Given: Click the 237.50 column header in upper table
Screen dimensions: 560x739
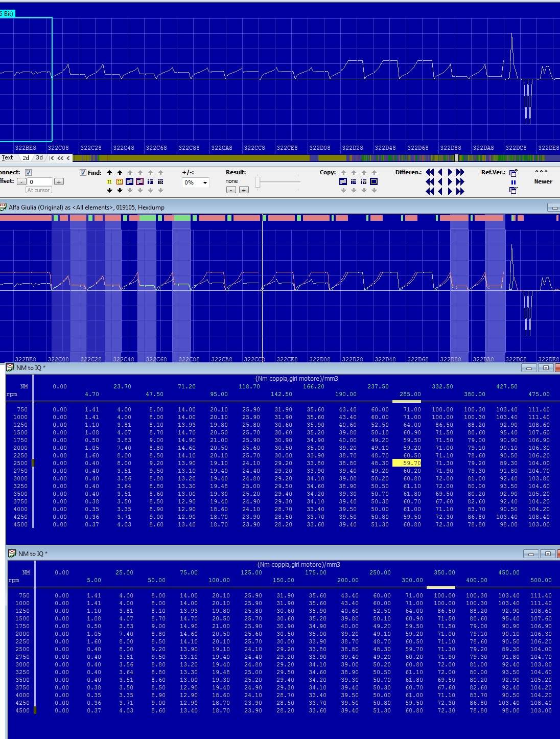Looking at the screenshot, I should tap(378, 387).
